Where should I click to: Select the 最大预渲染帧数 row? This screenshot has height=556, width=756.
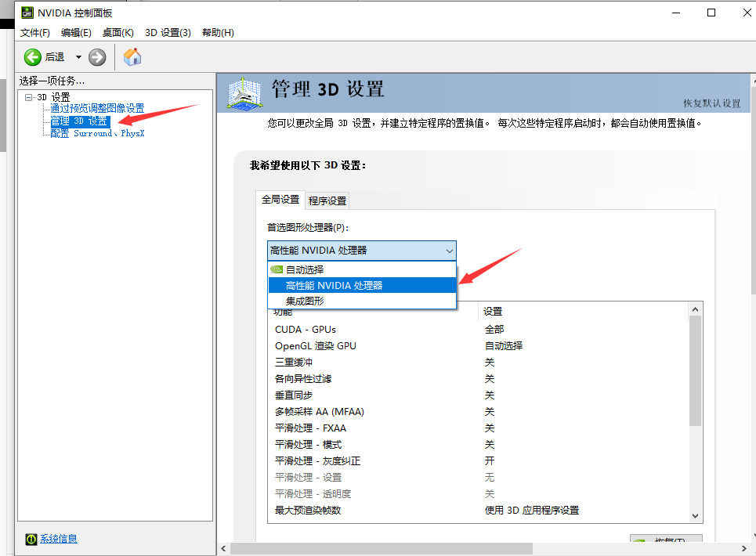[x=477, y=510]
